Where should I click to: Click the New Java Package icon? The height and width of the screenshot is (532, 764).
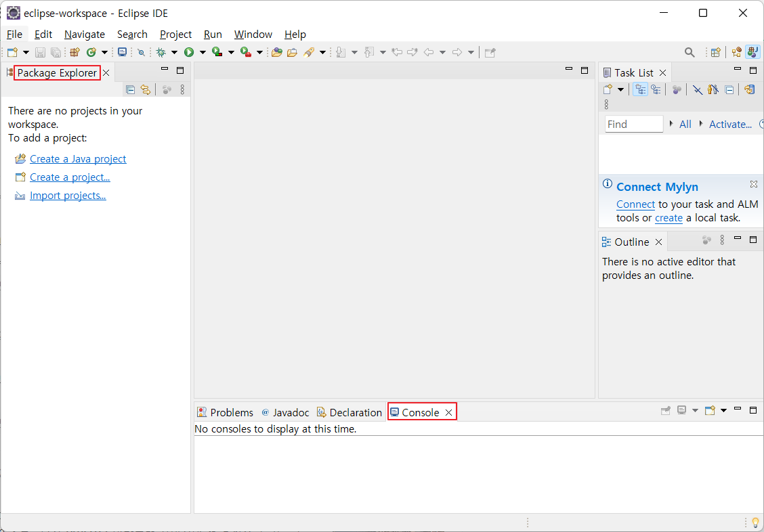75,52
